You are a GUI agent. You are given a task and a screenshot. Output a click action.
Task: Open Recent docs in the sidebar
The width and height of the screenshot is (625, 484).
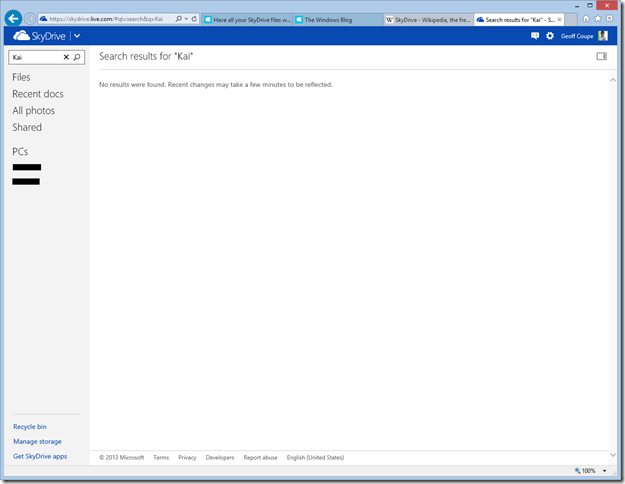click(38, 94)
